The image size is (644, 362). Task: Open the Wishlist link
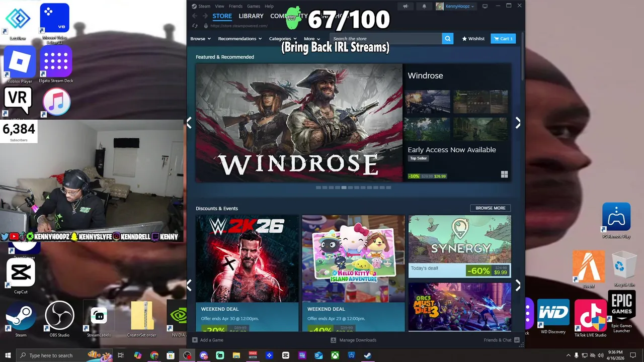tap(473, 39)
